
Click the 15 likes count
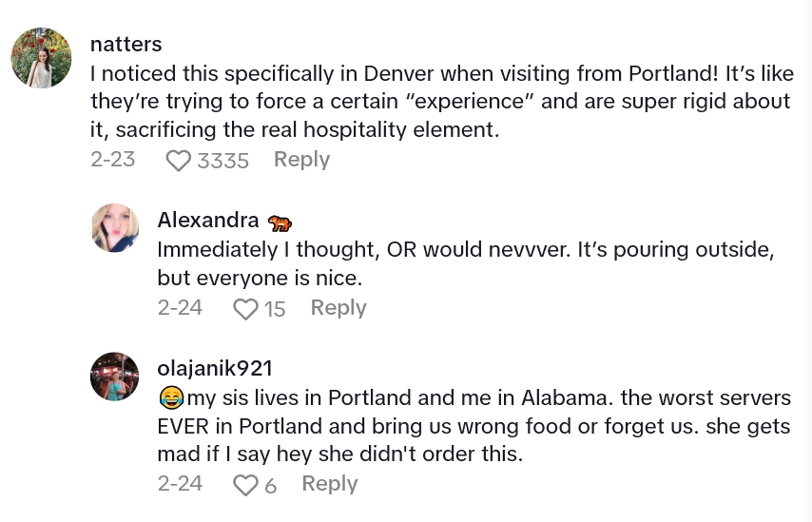(x=275, y=309)
